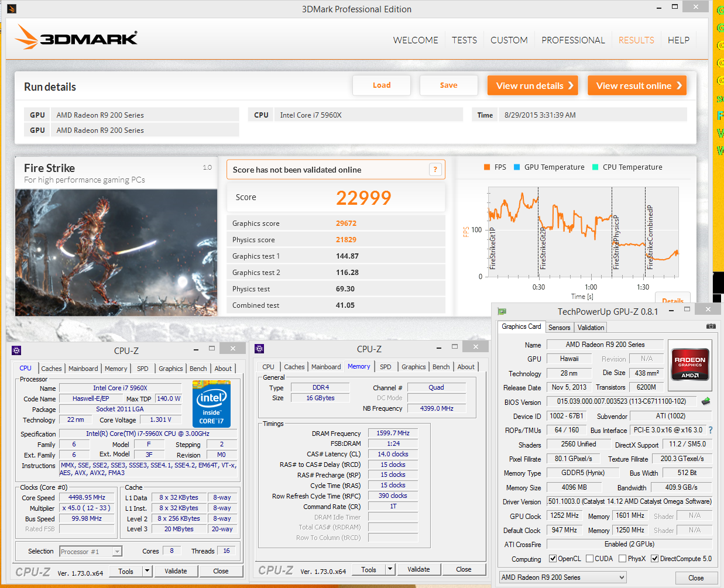The width and height of the screenshot is (724, 588).
Task: Switch to Memory tab in left CPU-Z
Action: coord(116,369)
